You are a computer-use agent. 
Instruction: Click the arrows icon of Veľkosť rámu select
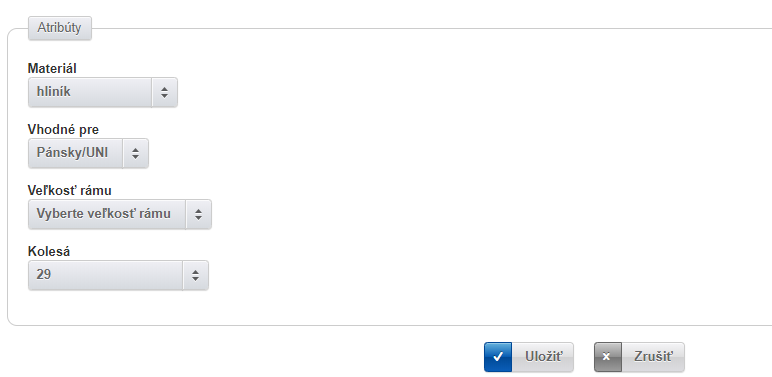tap(198, 214)
